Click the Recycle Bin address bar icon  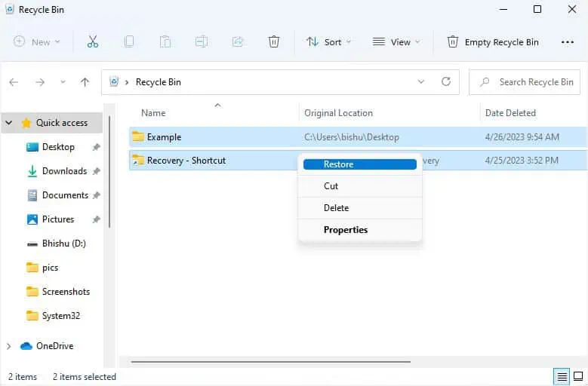[114, 81]
